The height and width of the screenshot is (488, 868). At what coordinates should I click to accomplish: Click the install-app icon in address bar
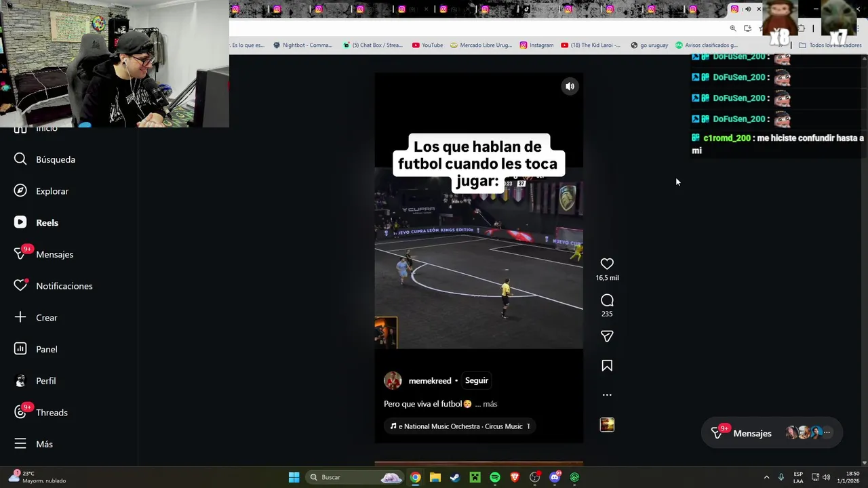coord(747,28)
